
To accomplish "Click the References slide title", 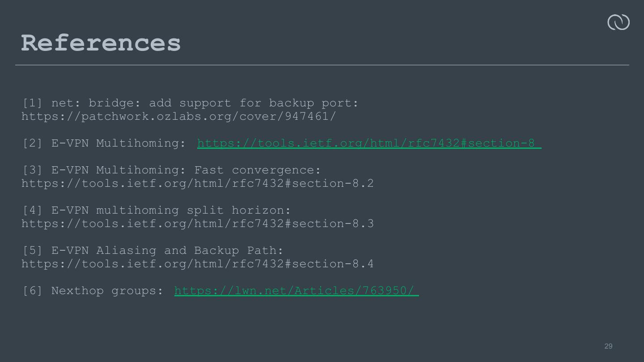I will (x=101, y=43).
